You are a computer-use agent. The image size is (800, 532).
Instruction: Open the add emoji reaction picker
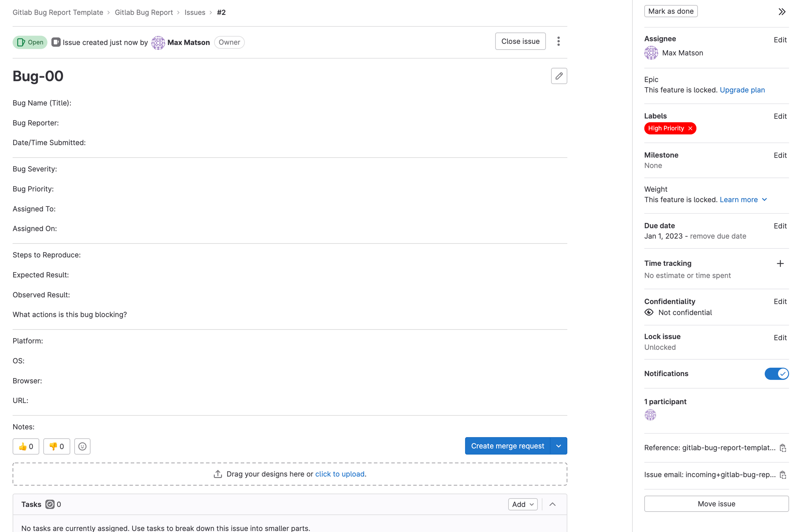(82, 446)
